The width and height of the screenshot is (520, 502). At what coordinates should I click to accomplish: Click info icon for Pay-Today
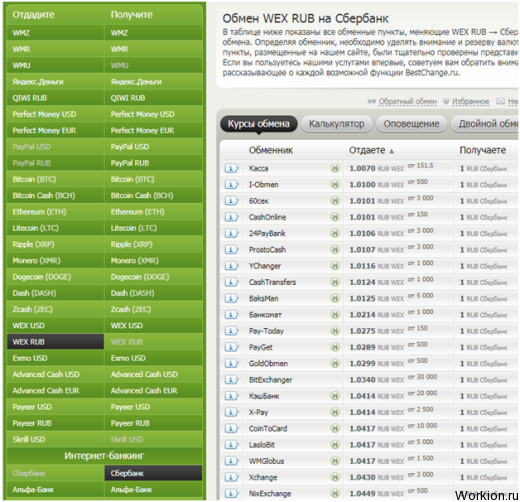click(x=231, y=331)
